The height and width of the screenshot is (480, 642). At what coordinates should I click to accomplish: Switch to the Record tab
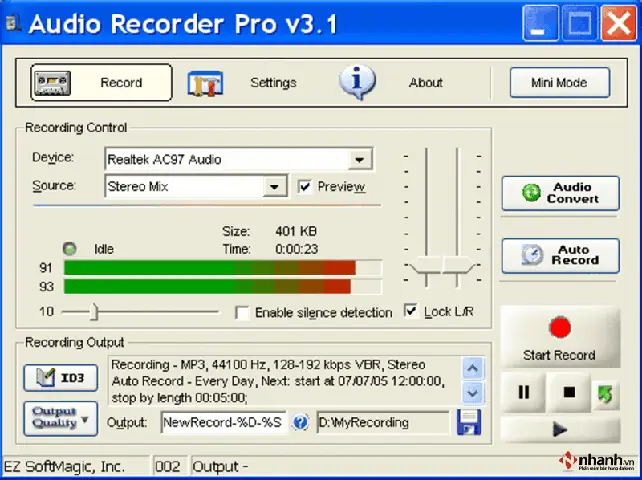pos(101,82)
